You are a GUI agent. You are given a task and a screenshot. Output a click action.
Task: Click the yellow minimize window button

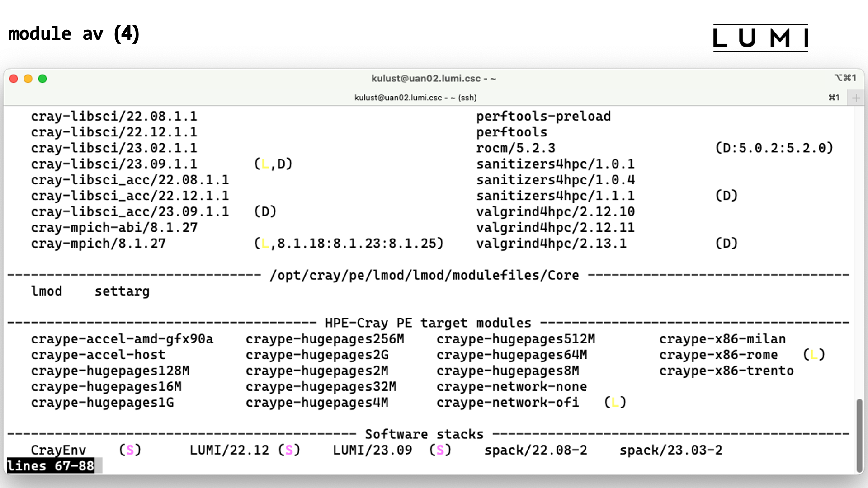[28, 79]
